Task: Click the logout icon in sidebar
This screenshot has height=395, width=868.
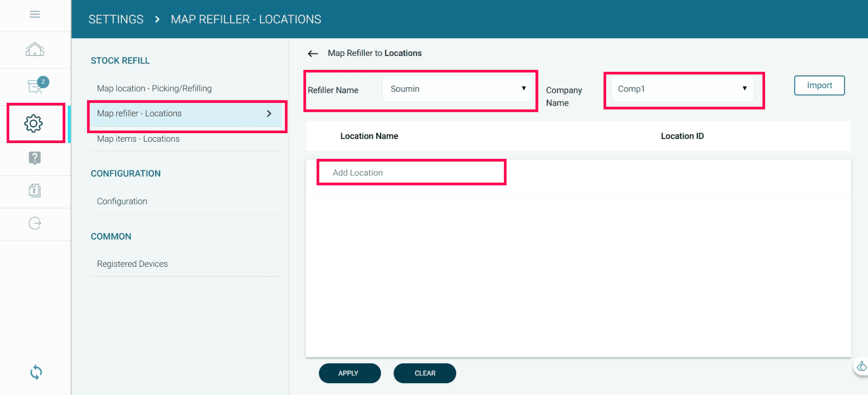Action: tap(35, 223)
